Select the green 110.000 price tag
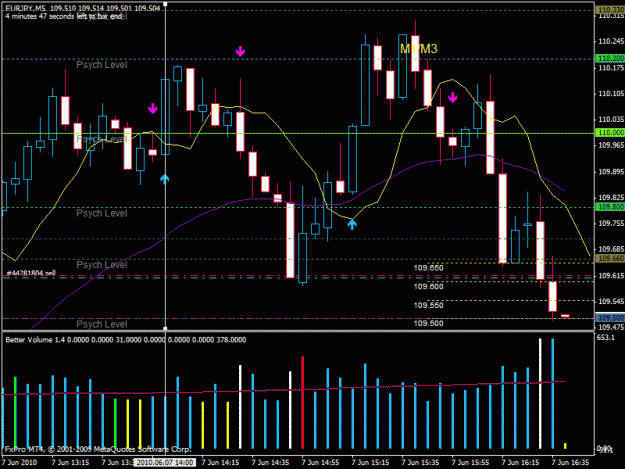The height and width of the screenshot is (469, 625). click(610, 133)
